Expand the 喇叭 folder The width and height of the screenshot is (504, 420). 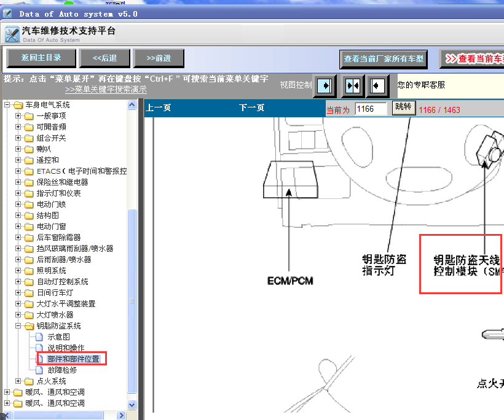click(x=18, y=149)
